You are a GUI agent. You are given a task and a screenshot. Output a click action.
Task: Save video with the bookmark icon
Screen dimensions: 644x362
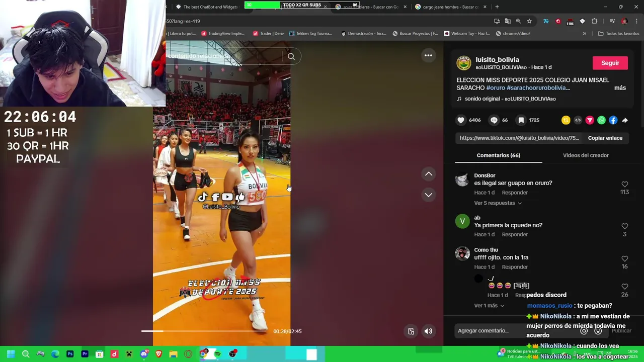521,120
